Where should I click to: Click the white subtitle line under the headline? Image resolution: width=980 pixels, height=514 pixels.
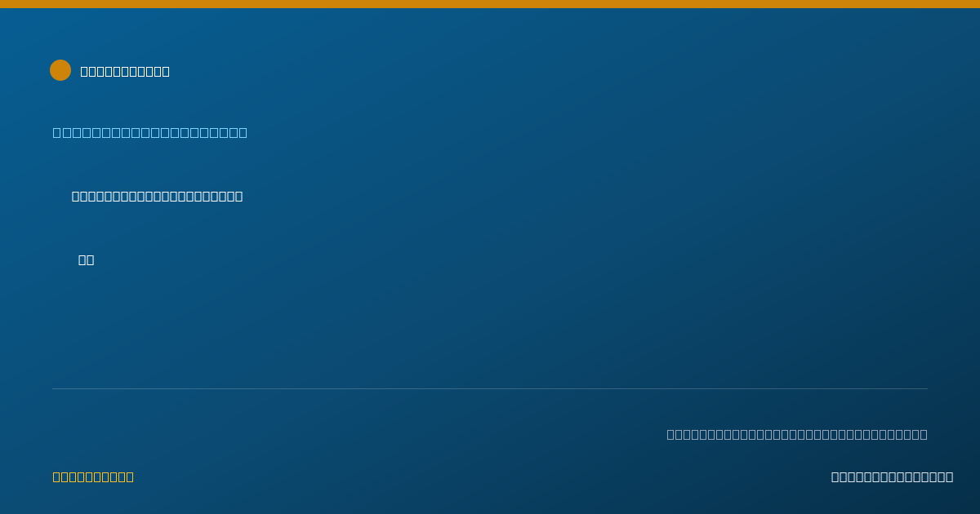157,196
